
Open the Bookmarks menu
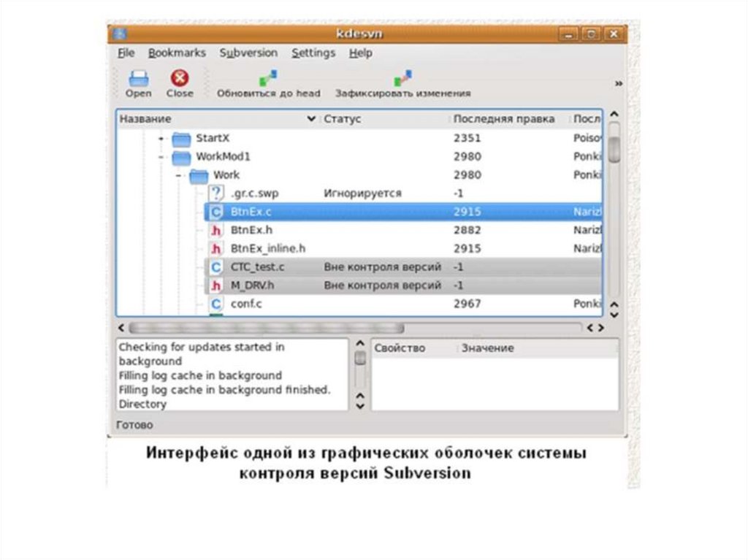(177, 53)
